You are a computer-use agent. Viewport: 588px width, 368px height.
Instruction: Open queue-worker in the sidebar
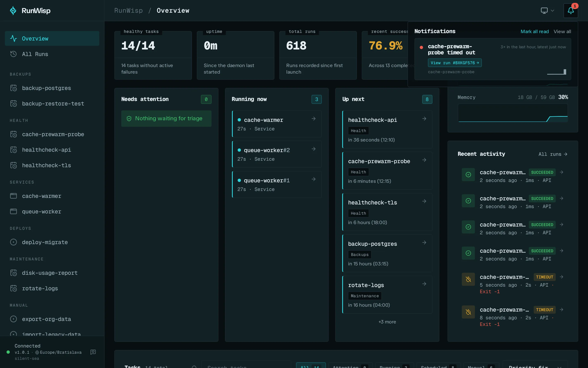point(52,212)
